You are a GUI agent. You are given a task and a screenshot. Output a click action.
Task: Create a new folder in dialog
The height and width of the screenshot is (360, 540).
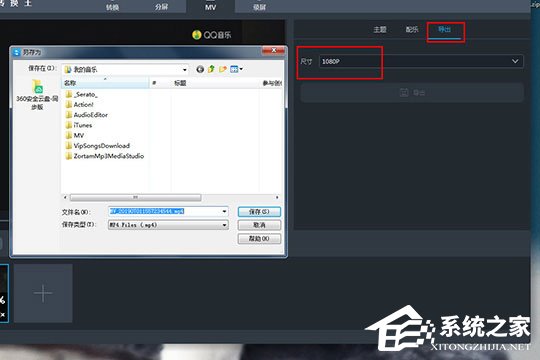pyautogui.click(x=223, y=69)
